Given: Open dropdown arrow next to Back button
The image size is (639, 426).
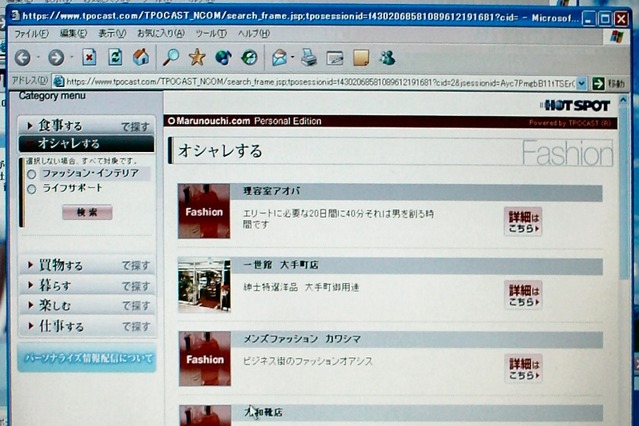Looking at the screenshot, I should (38, 58).
